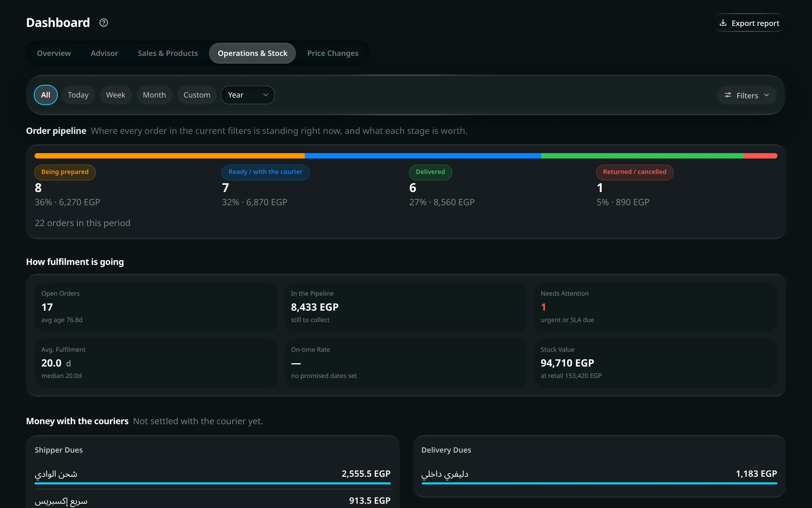Screen dimensions: 812x508
Task: Go to Sales & Products tab
Action: [168, 53]
